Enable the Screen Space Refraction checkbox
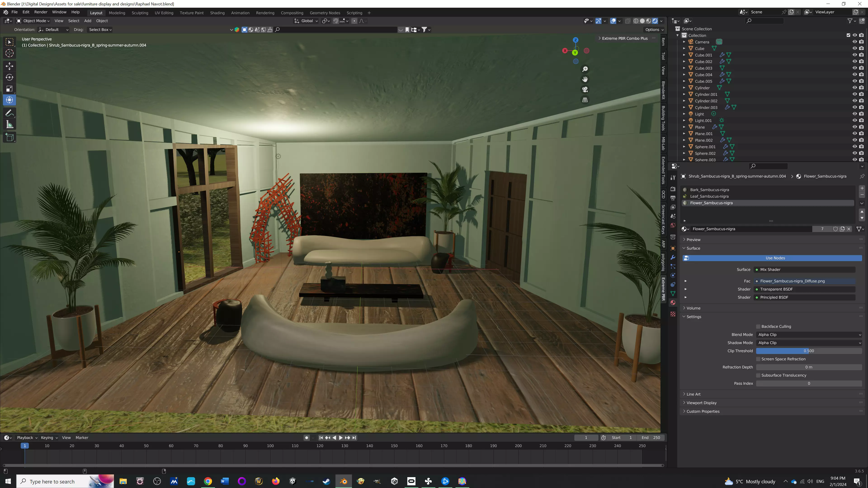The image size is (868, 488). pos(758,359)
